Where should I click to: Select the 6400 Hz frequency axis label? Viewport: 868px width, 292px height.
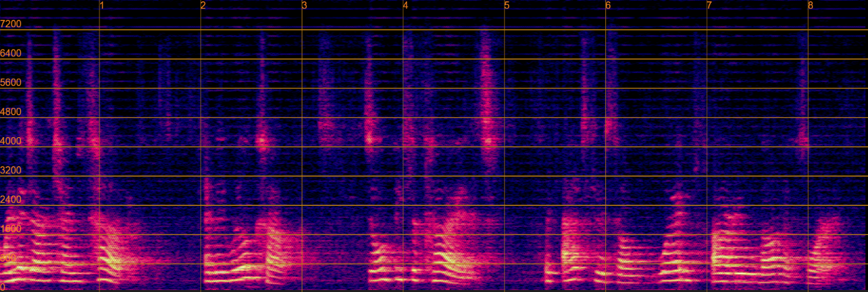[x=11, y=53]
